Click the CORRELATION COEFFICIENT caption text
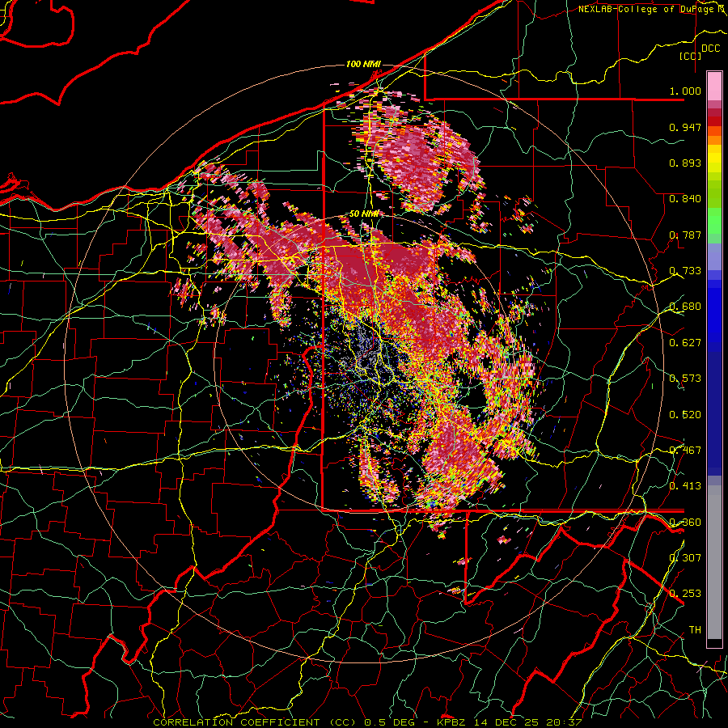 [236, 722]
